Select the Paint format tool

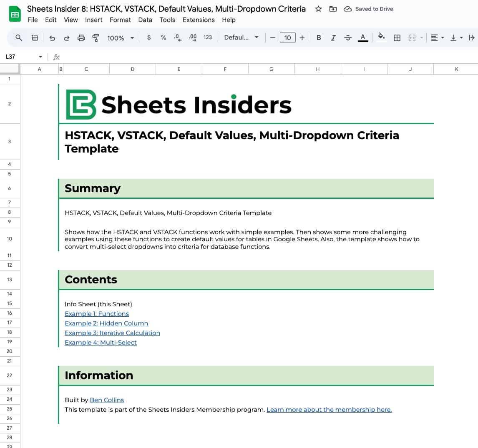coord(96,38)
